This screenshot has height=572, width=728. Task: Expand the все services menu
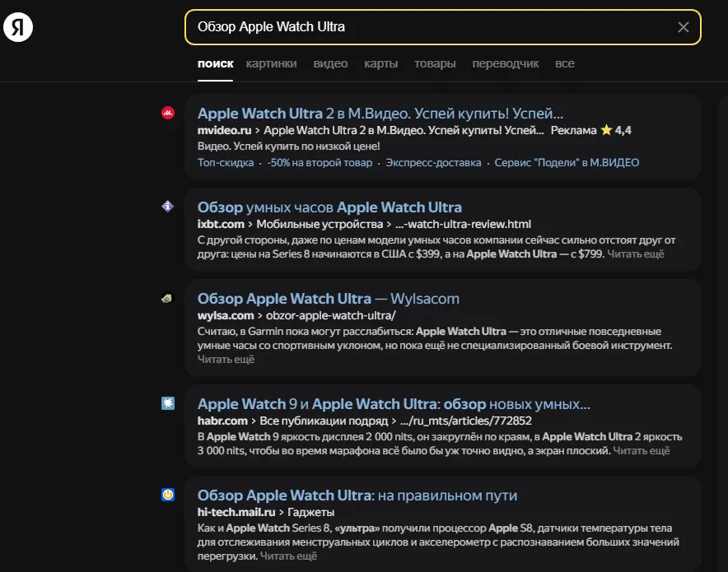[565, 63]
